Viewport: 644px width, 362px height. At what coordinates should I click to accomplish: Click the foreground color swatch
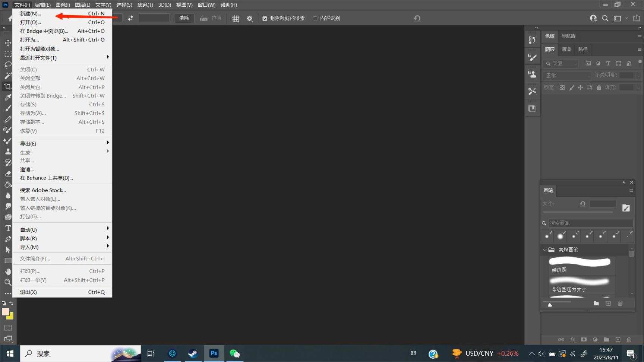click(5, 312)
